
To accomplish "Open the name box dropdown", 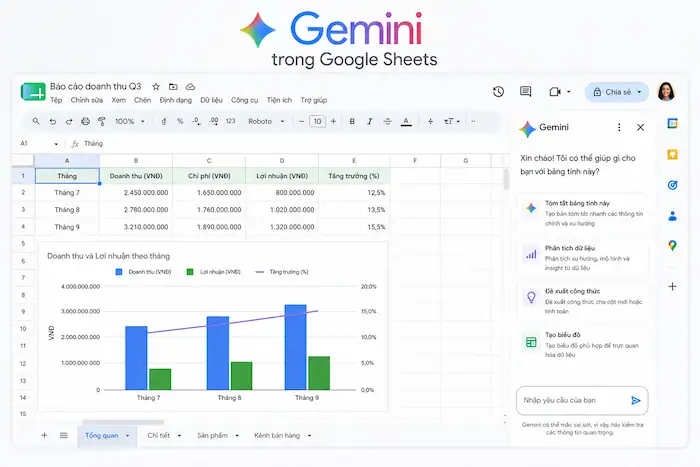I will [56, 144].
